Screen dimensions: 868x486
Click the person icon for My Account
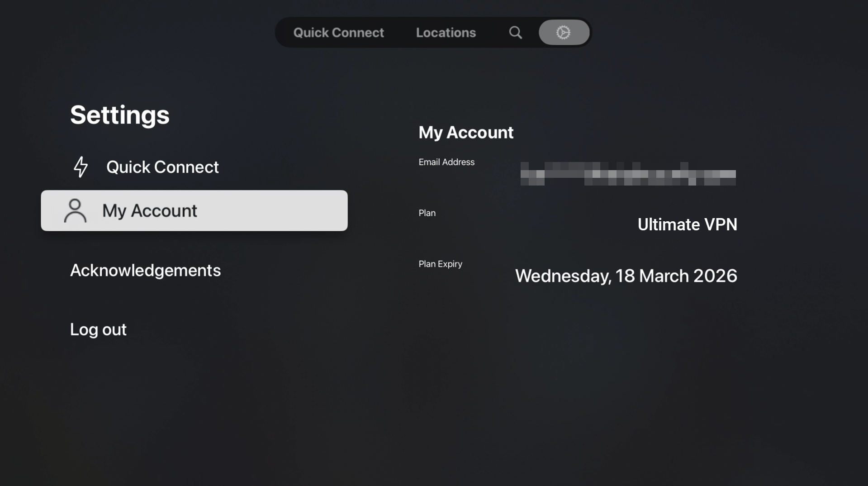click(x=75, y=211)
